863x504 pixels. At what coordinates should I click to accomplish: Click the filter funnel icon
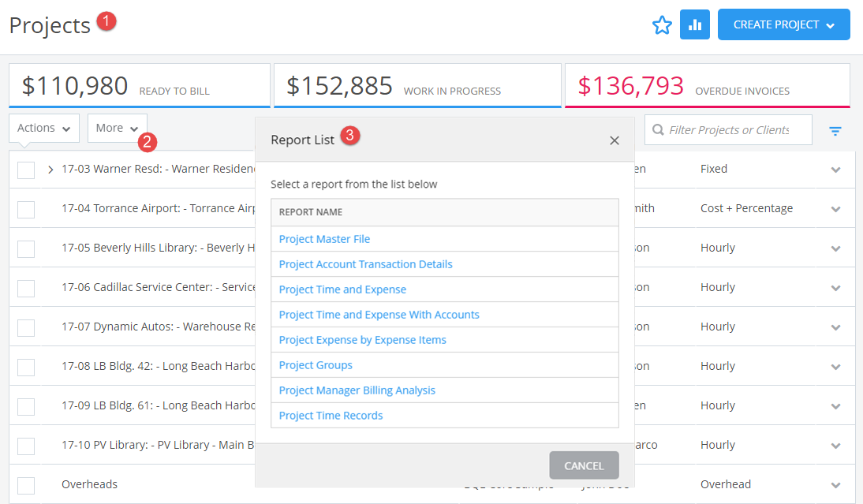[835, 131]
